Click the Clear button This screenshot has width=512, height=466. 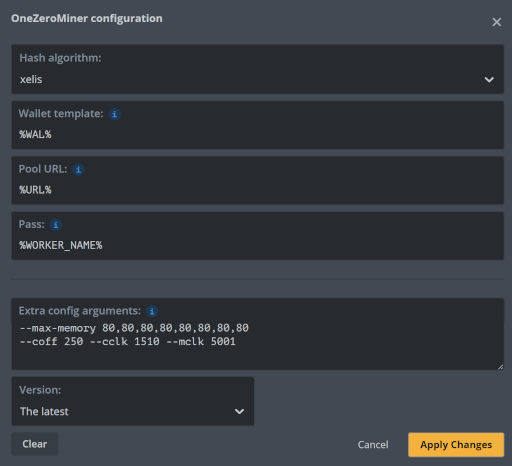35,444
